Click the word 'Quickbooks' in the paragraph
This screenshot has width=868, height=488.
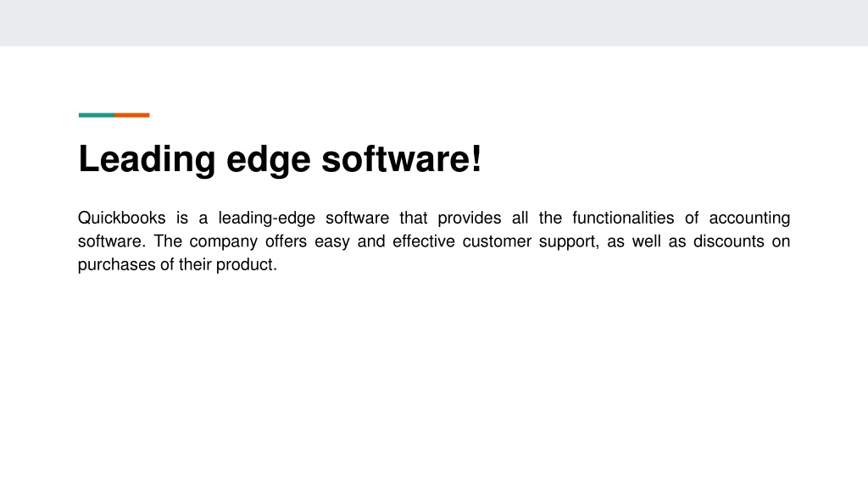[122, 218]
